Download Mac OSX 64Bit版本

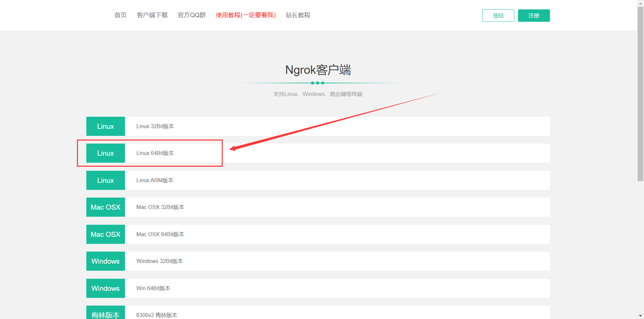pyautogui.click(x=160, y=234)
